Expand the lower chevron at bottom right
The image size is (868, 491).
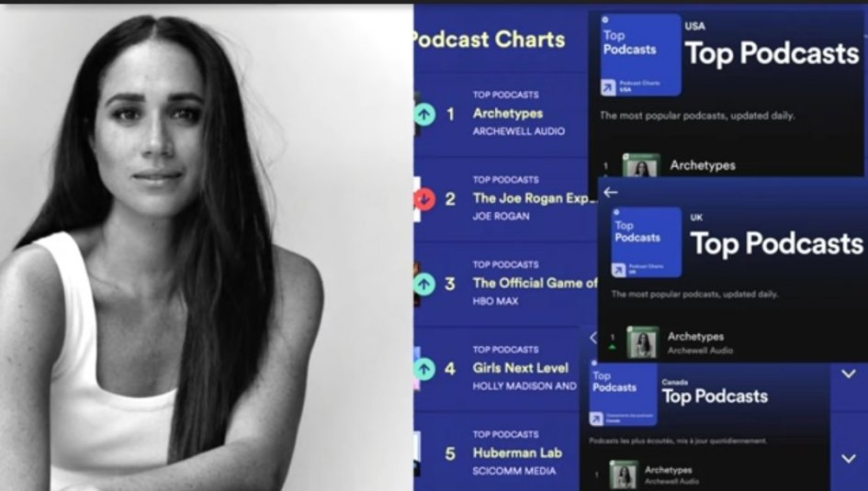pyautogui.click(x=849, y=458)
